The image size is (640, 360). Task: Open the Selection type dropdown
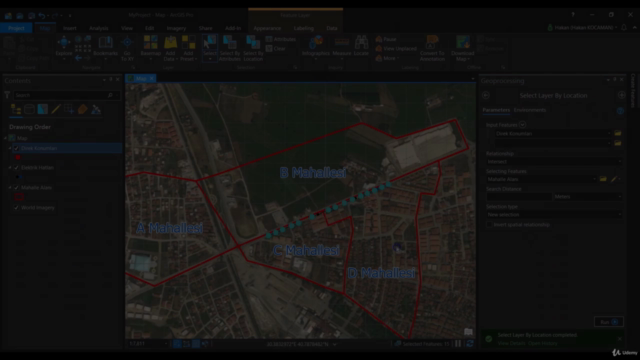click(x=555, y=214)
